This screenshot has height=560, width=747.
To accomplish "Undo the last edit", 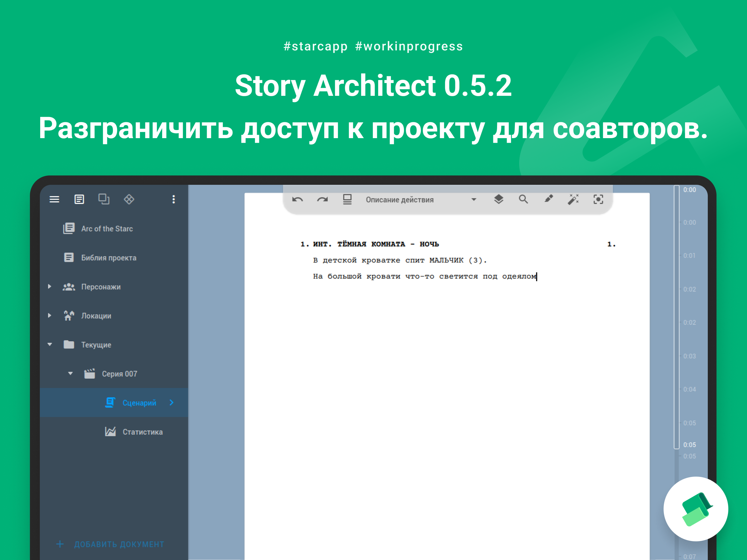I will (x=298, y=199).
